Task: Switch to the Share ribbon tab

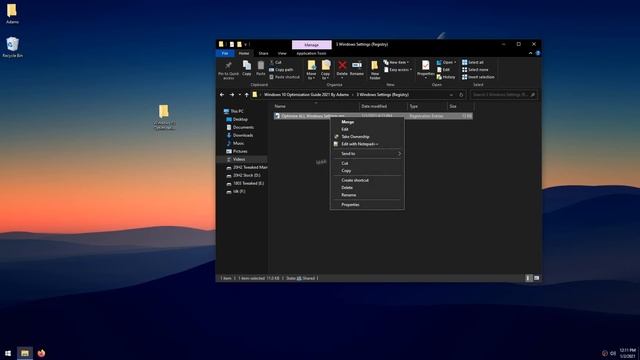Action: [x=263, y=53]
